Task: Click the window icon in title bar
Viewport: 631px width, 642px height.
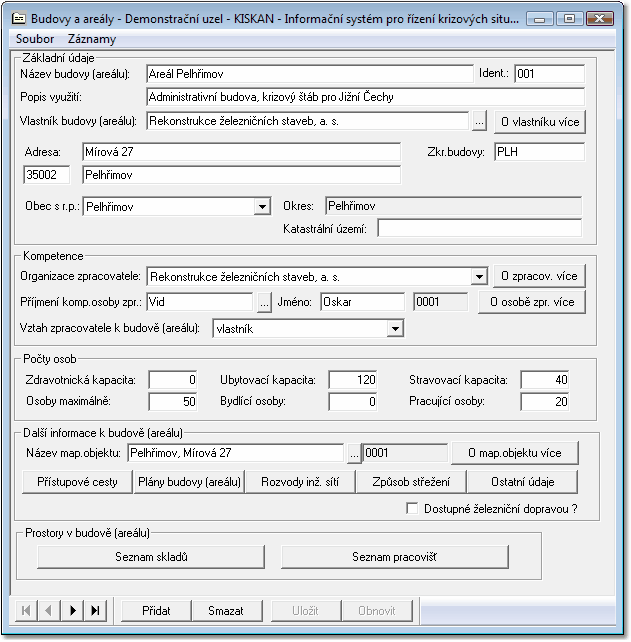Action: click(18, 18)
